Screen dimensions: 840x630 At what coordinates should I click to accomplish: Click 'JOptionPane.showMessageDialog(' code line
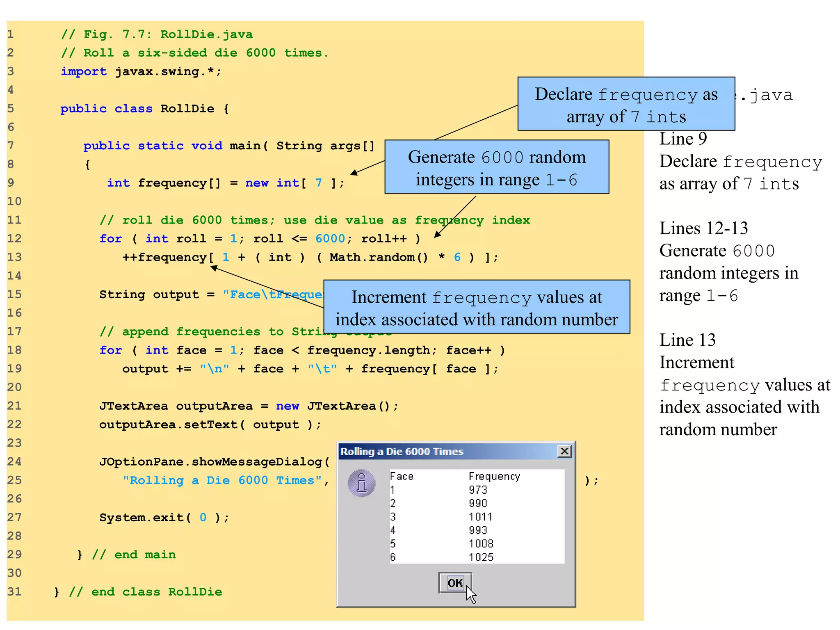[215, 462]
